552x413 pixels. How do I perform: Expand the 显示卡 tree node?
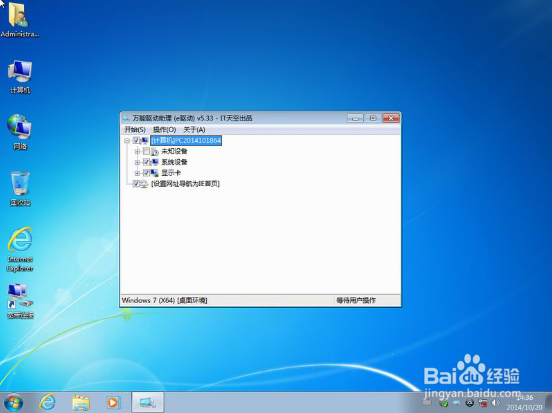(137, 173)
